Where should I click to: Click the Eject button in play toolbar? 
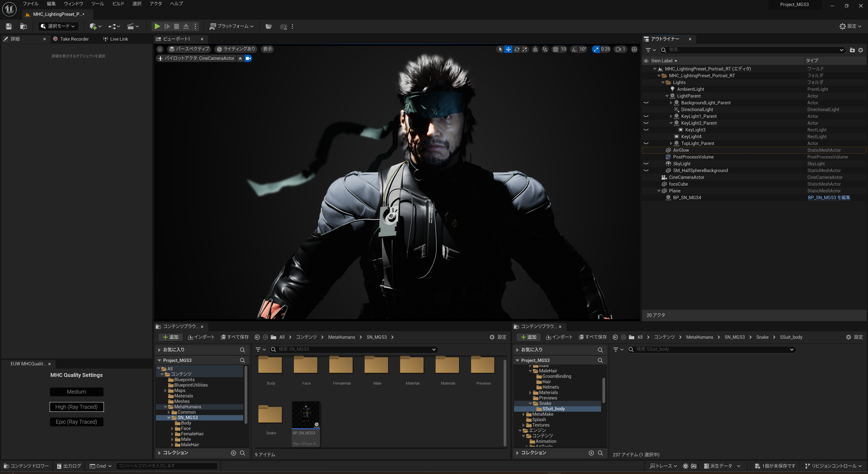pyautogui.click(x=186, y=26)
